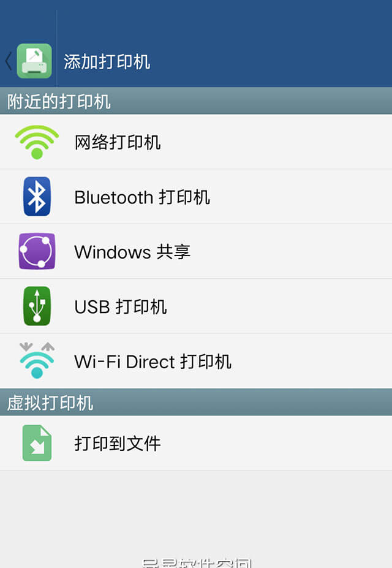This screenshot has width=392, height=568.
Task: Click the 添加打印机 title text
Action: 107,62
